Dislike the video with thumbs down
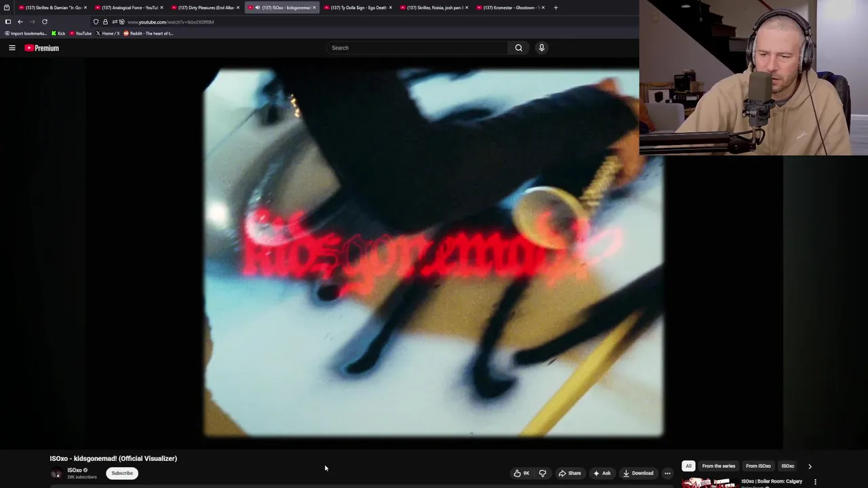868x488 pixels. coord(542,473)
